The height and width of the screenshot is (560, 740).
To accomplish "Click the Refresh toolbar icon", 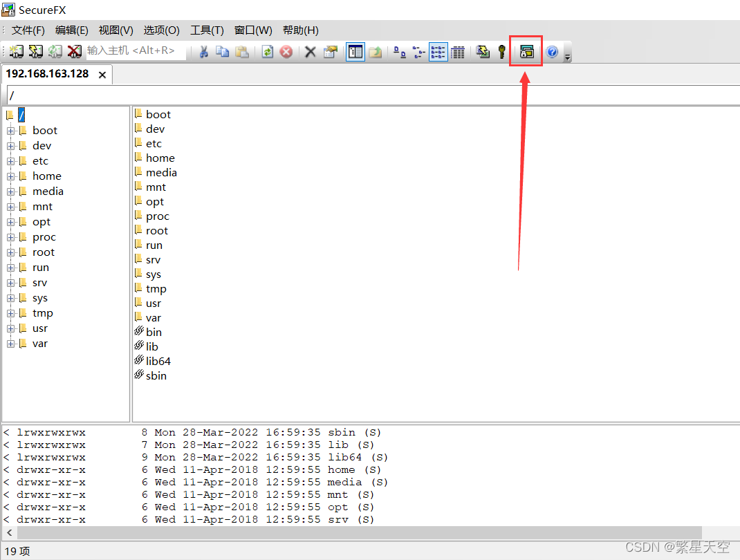I will [268, 51].
